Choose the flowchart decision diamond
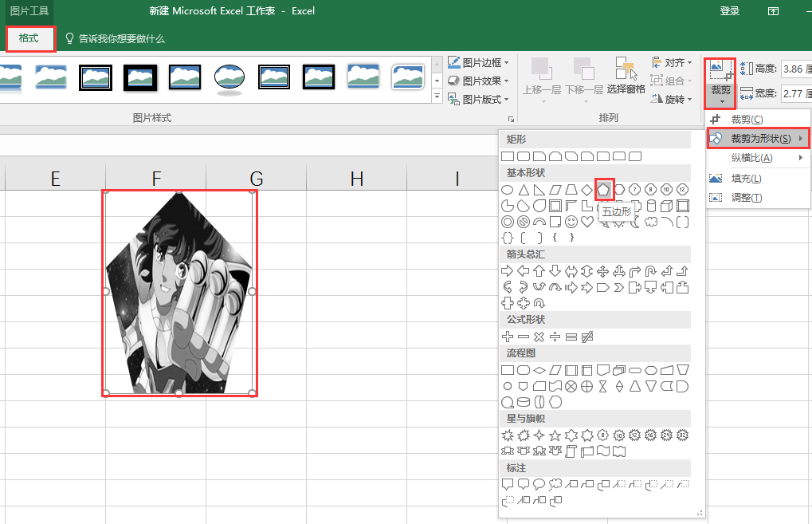This screenshot has height=524, width=812. click(x=539, y=370)
